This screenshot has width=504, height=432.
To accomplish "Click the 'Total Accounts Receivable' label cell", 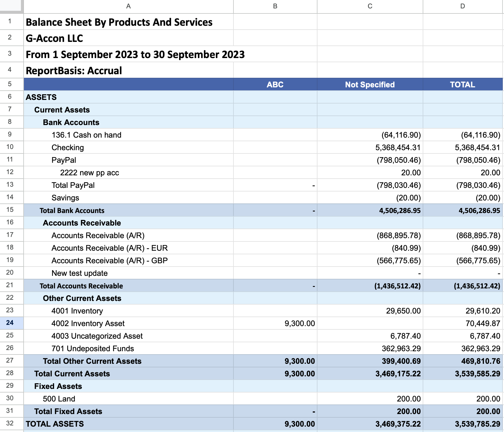I will (129, 285).
